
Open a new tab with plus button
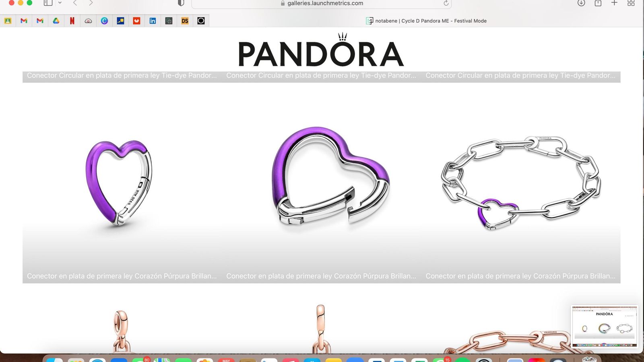[x=614, y=3]
